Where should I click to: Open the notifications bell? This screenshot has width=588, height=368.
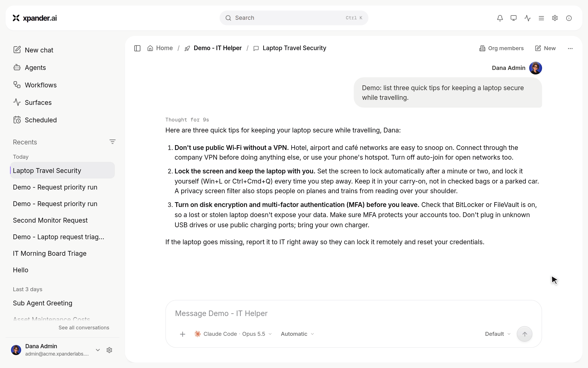point(500,18)
